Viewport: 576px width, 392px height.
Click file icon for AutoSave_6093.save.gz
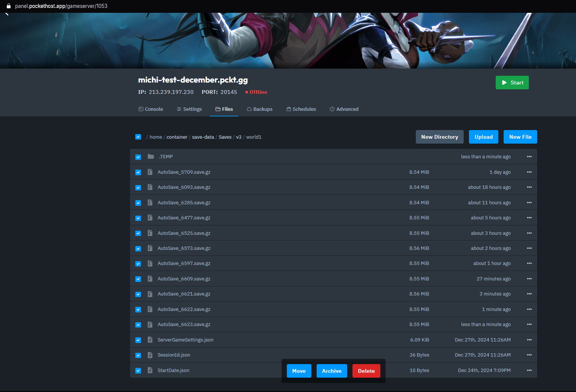150,187
